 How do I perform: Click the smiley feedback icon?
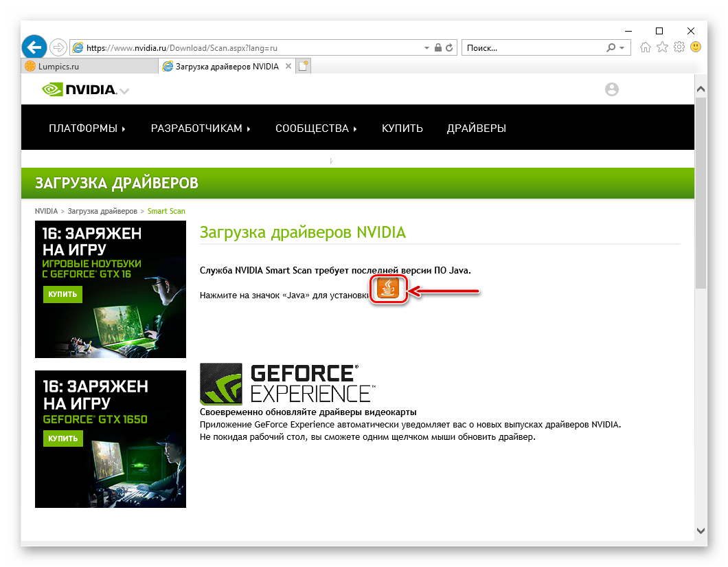[x=696, y=47]
